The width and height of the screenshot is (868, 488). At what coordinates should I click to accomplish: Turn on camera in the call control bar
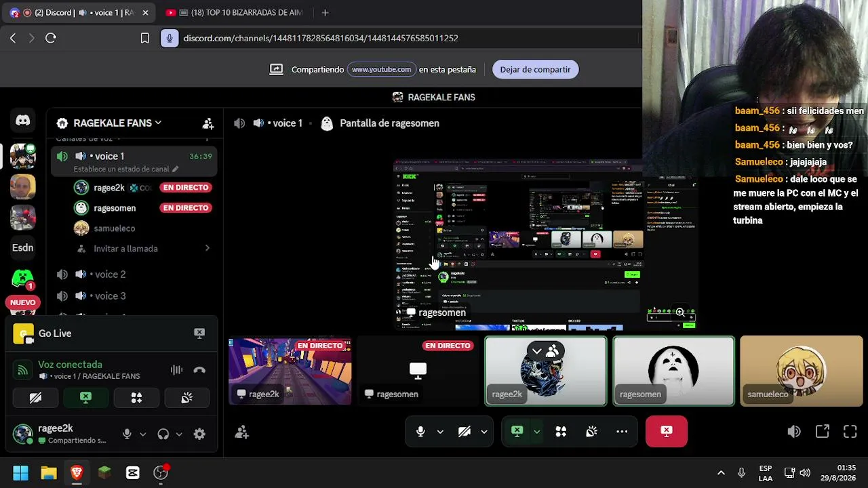(465, 432)
